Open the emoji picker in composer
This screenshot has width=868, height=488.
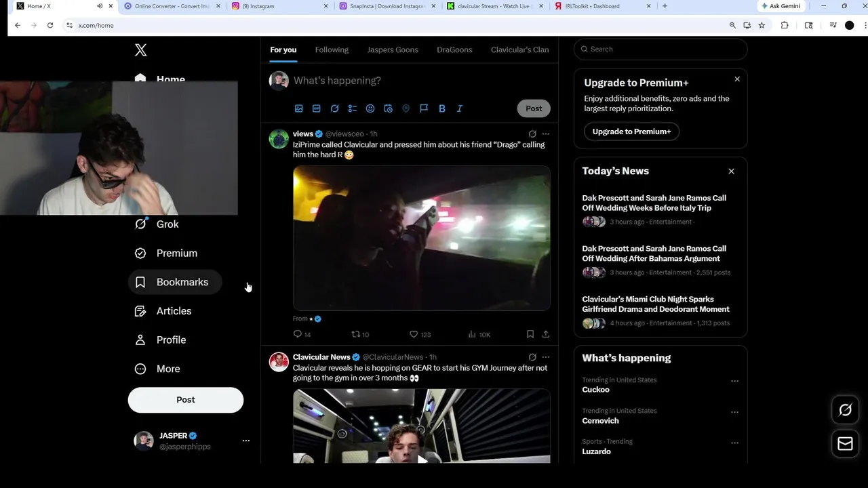tap(370, 108)
